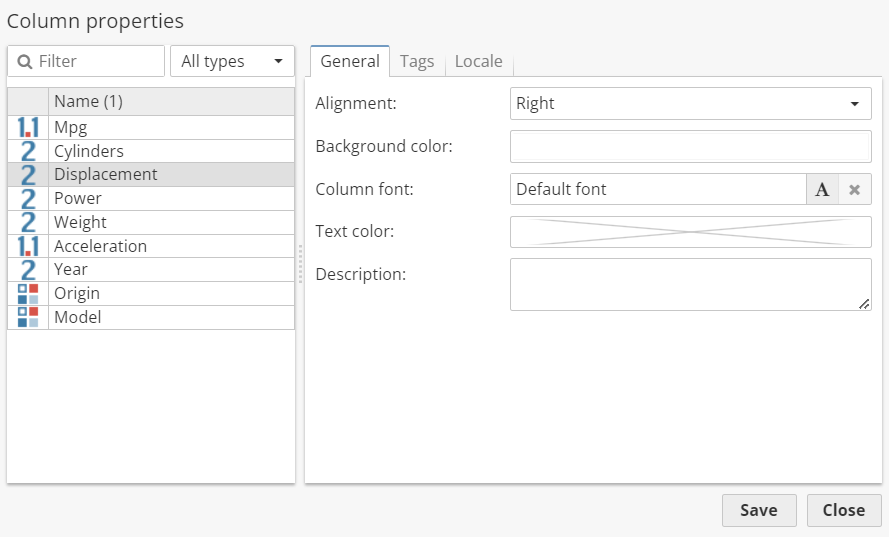Switch to the General tab
Image resolution: width=889 pixels, height=537 pixels.
click(350, 61)
